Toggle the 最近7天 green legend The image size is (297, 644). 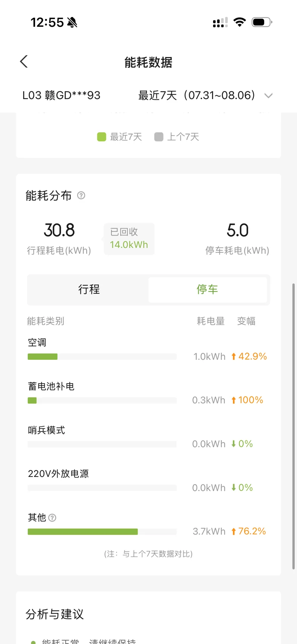tap(119, 137)
